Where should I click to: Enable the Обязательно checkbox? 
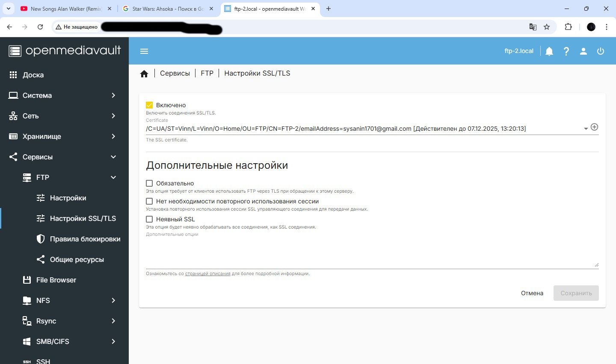[149, 183]
